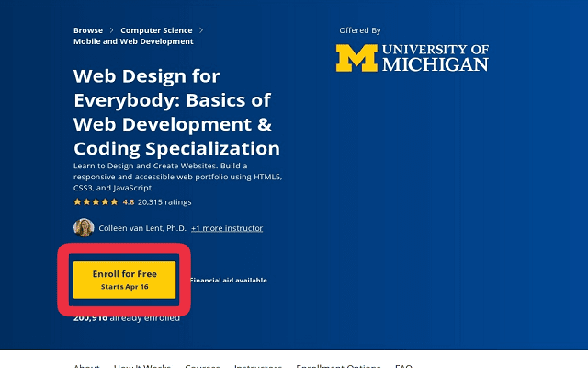The image size is (588, 368).
Task: Click the University of Michigan logo
Action: click(x=413, y=58)
